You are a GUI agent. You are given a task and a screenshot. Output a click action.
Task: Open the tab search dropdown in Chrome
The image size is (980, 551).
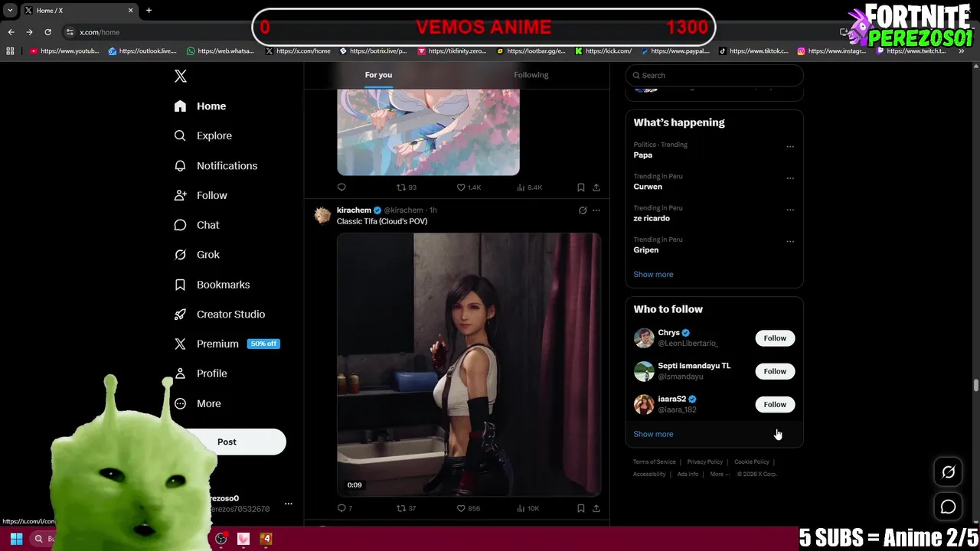10,11
